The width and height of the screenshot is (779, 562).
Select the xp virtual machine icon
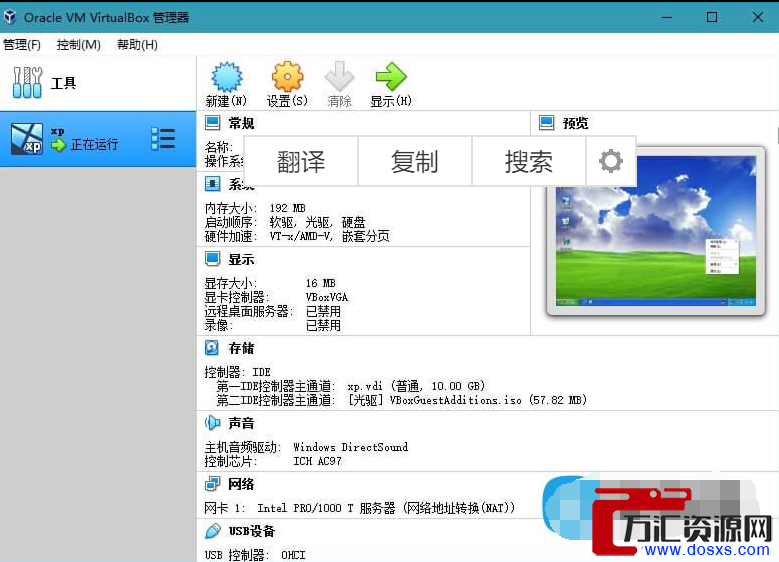(x=27, y=139)
